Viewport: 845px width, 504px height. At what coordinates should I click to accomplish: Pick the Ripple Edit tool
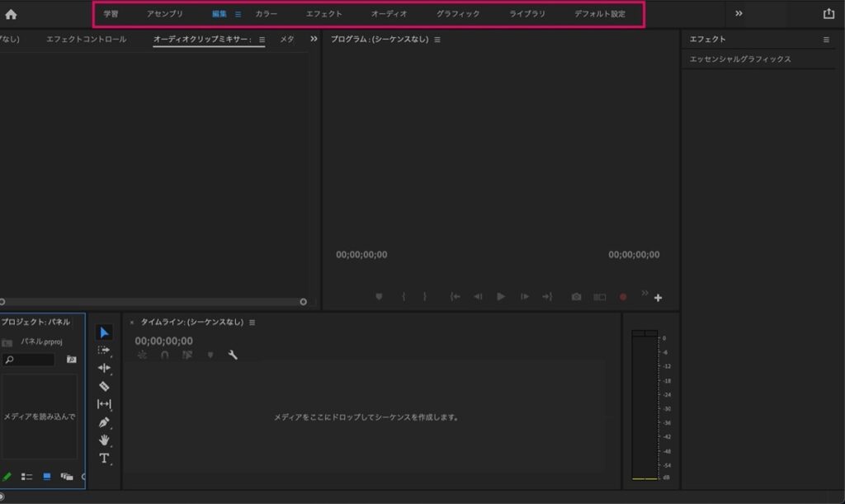click(104, 368)
